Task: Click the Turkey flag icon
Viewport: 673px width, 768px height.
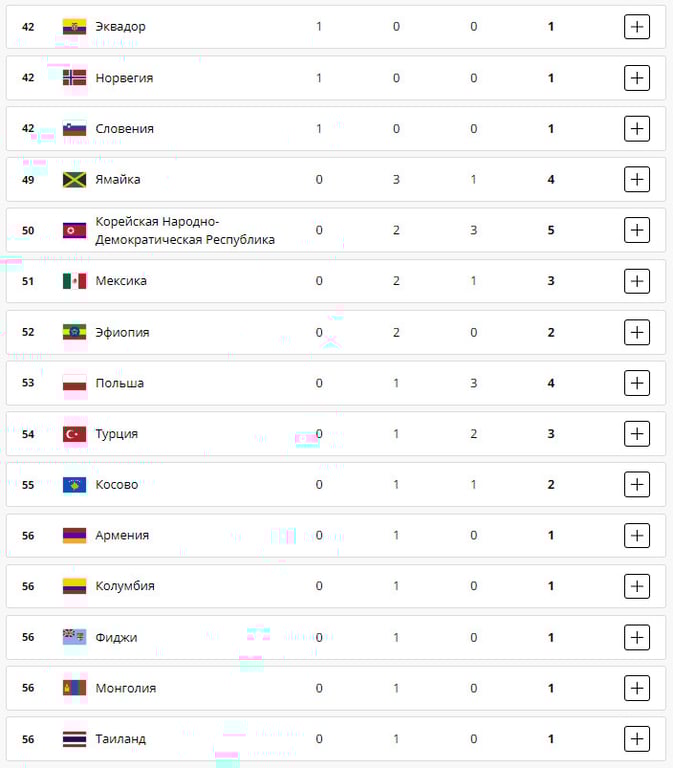Action: coord(74,434)
